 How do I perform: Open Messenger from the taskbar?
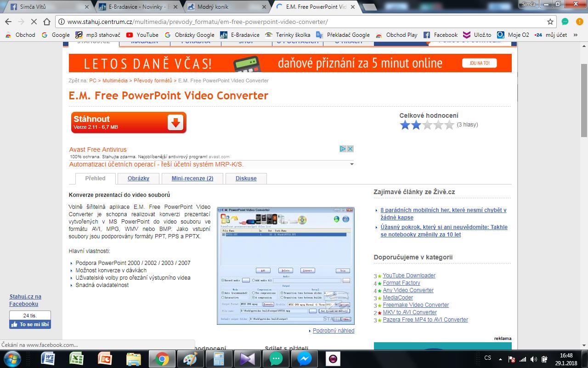click(x=304, y=358)
